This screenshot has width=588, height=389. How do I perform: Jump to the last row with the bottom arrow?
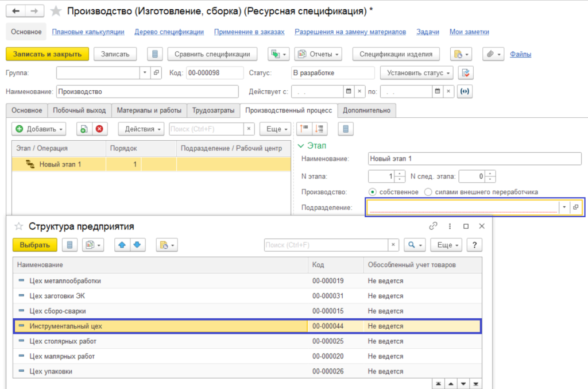475,384
